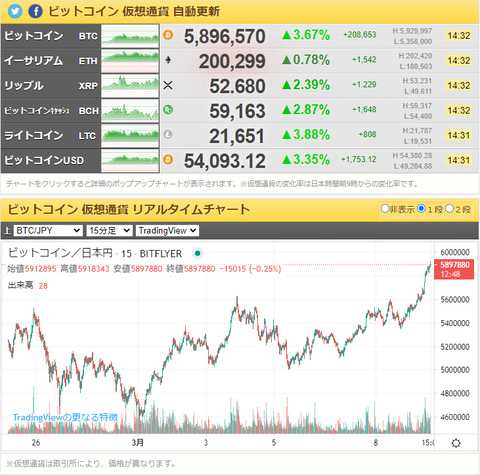The height and width of the screenshot is (475, 480).
Task: Click the 26 date label on time axis
Action: click(36, 443)
